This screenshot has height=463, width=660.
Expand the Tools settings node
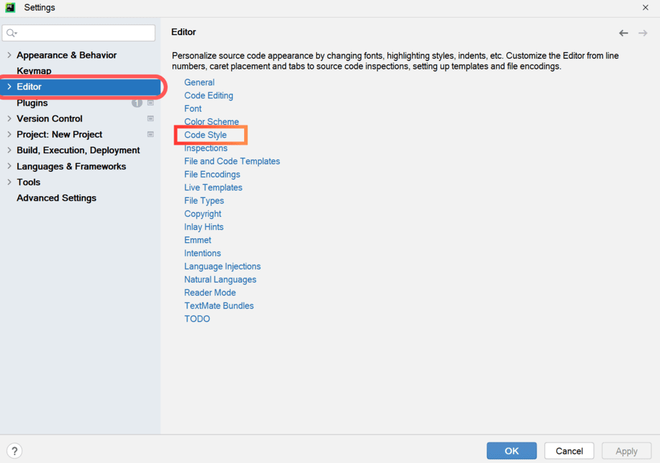[x=9, y=182]
